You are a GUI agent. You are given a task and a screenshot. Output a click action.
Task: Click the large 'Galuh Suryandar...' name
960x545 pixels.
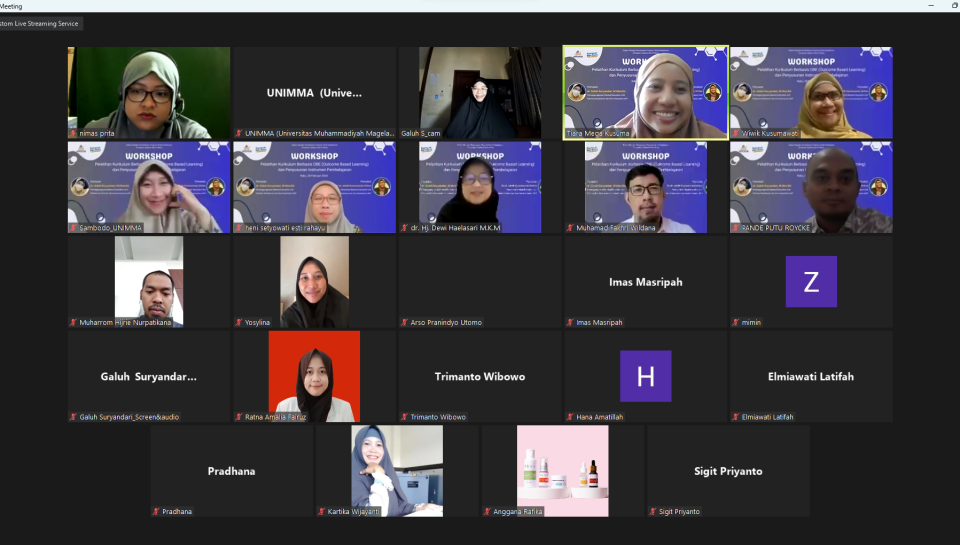point(149,377)
